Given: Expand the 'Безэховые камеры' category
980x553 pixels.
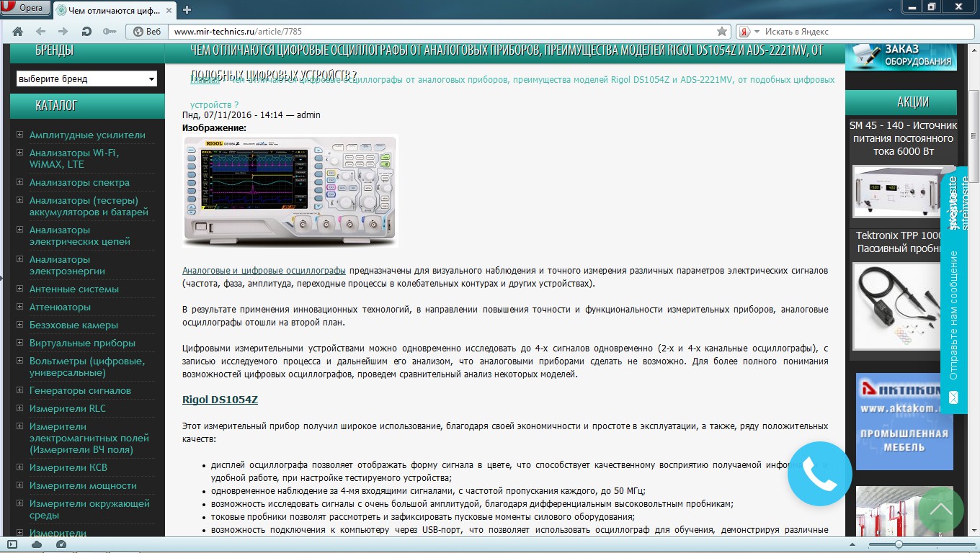Looking at the screenshot, I should (x=20, y=324).
